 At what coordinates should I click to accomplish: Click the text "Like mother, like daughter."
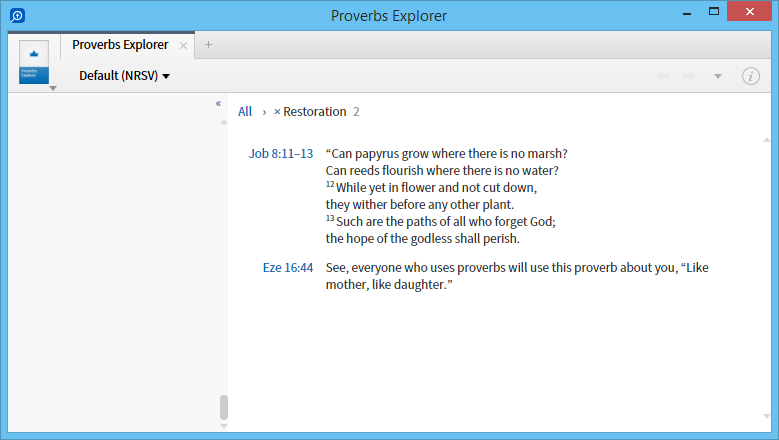tap(517, 276)
